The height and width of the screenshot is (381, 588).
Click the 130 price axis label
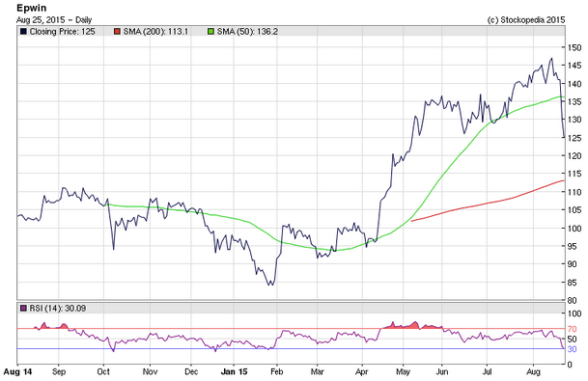coord(574,120)
